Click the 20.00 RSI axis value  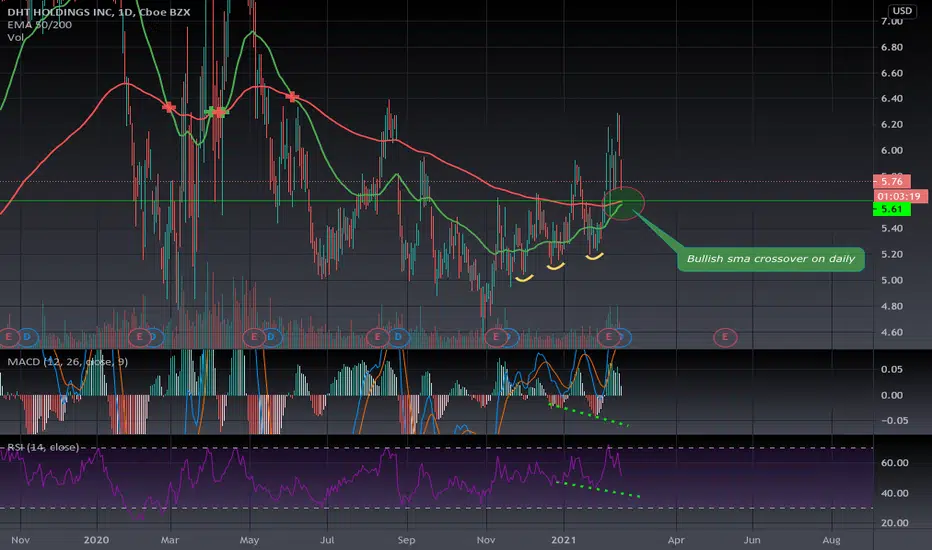click(894, 523)
